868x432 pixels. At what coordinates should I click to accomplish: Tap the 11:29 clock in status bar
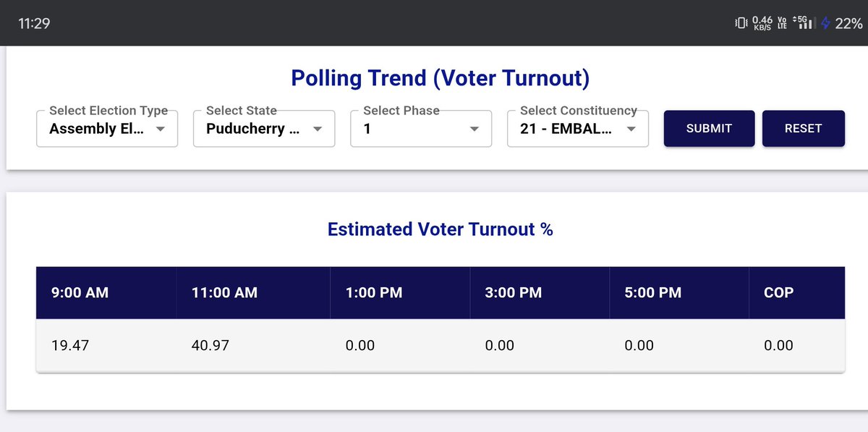coord(34,23)
